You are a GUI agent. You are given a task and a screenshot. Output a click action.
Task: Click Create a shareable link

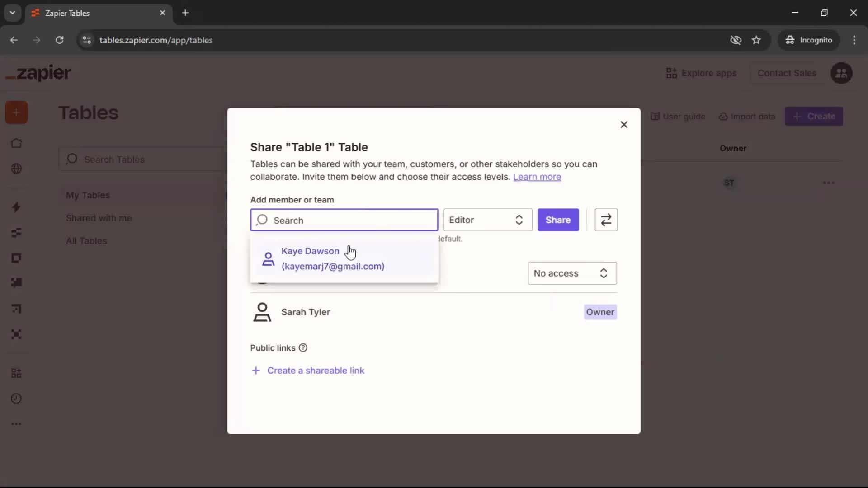tap(307, 371)
